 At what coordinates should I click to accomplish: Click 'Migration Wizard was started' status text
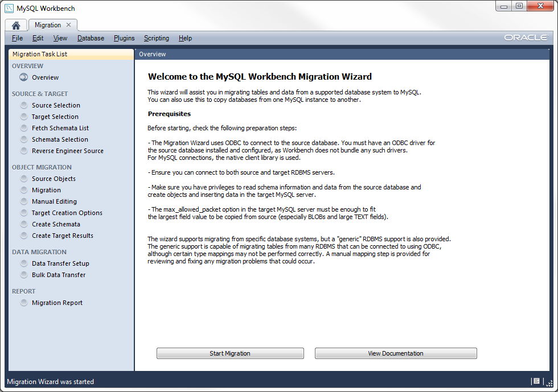pos(51,382)
